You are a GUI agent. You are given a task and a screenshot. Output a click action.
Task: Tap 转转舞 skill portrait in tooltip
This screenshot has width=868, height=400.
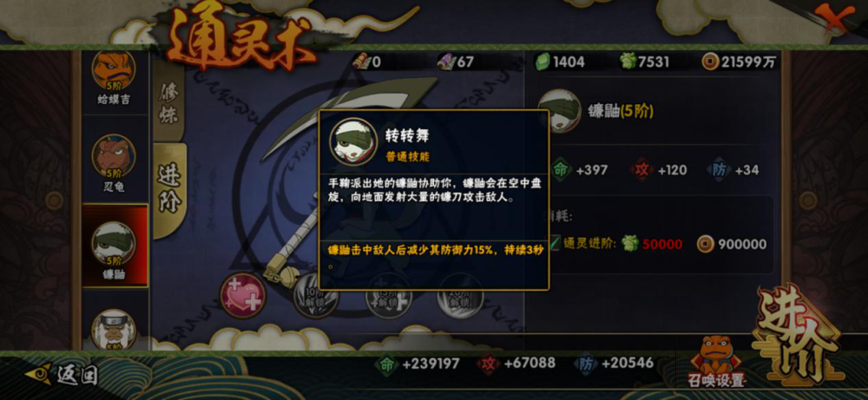354,142
